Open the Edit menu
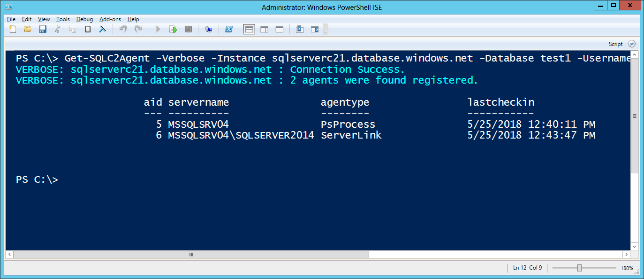The image size is (644, 279). (x=27, y=19)
